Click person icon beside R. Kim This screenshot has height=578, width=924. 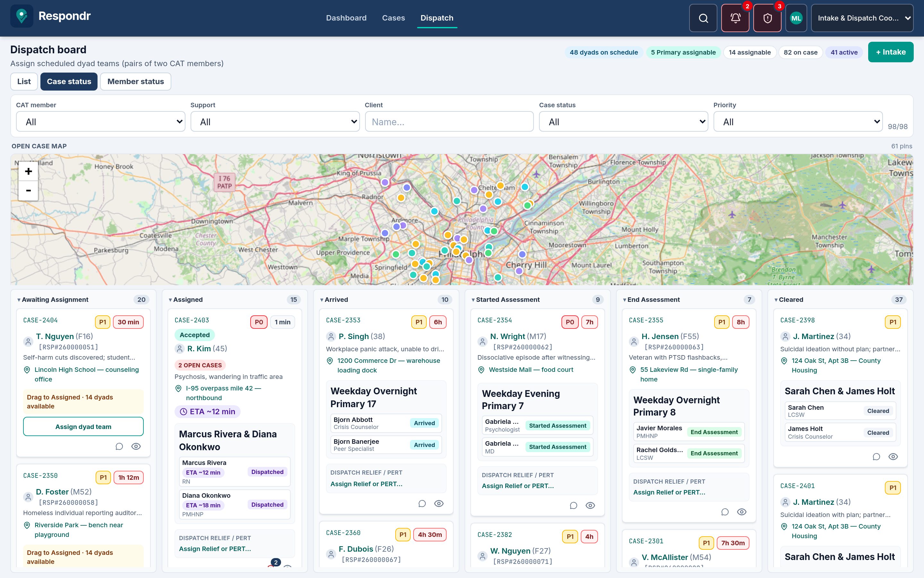179,349
